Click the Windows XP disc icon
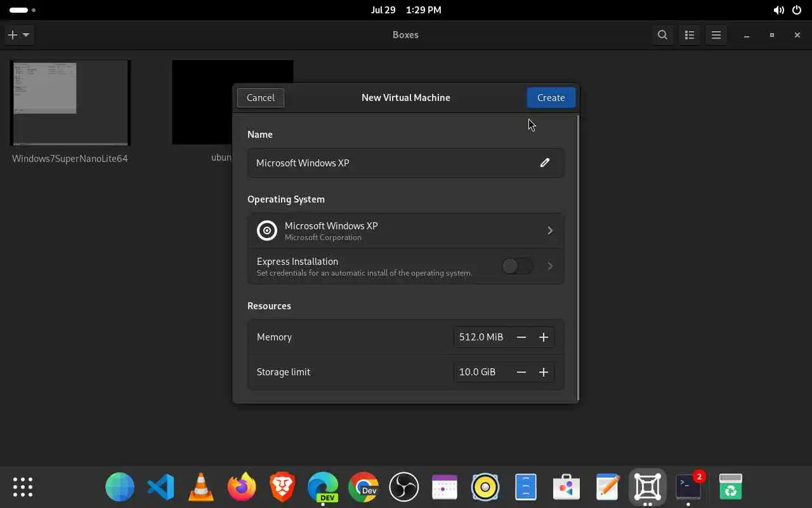The height and width of the screenshot is (508, 812). click(267, 231)
